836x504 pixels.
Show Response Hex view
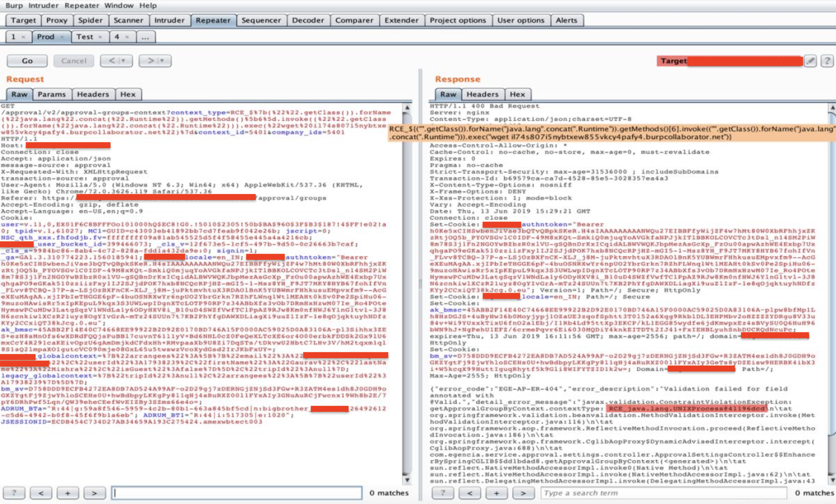click(518, 94)
